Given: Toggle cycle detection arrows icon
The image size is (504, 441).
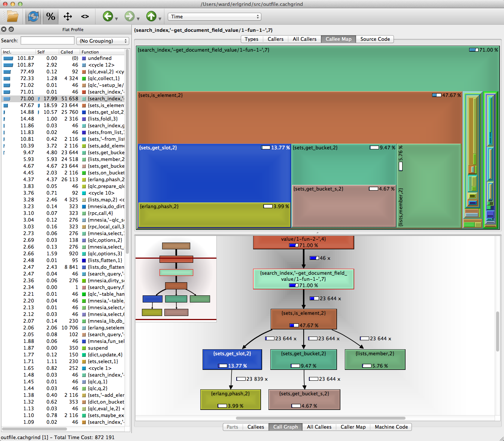Looking at the screenshot, I should point(67,16).
